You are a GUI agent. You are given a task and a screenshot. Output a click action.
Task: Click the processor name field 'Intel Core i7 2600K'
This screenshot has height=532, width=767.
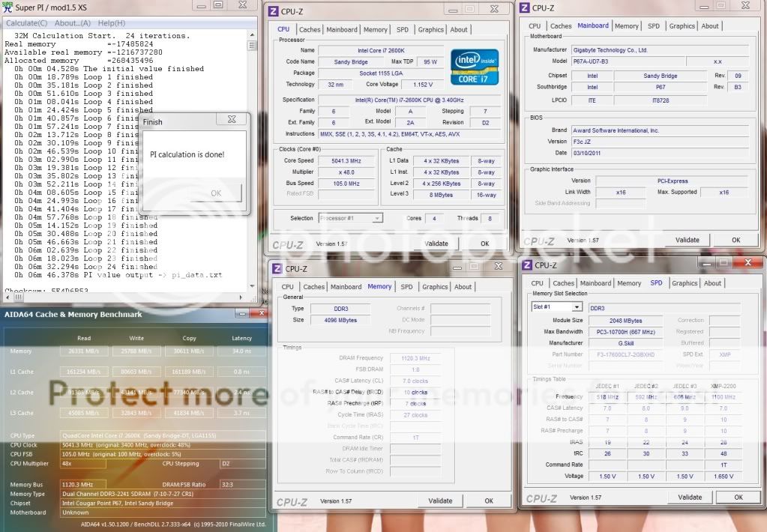click(381, 50)
